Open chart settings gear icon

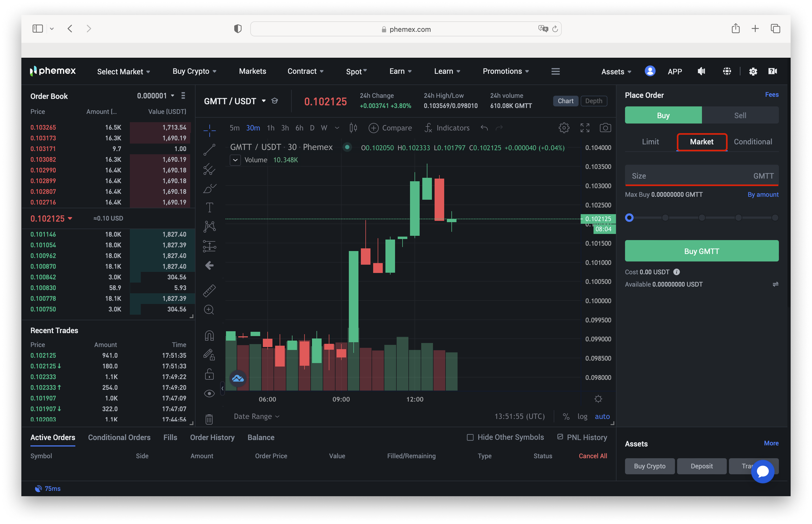(x=564, y=128)
